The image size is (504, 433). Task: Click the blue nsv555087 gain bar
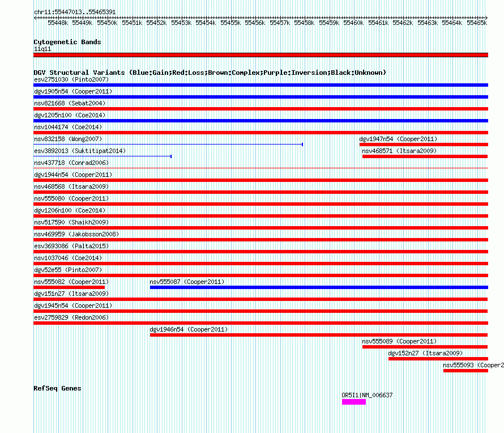(319, 287)
